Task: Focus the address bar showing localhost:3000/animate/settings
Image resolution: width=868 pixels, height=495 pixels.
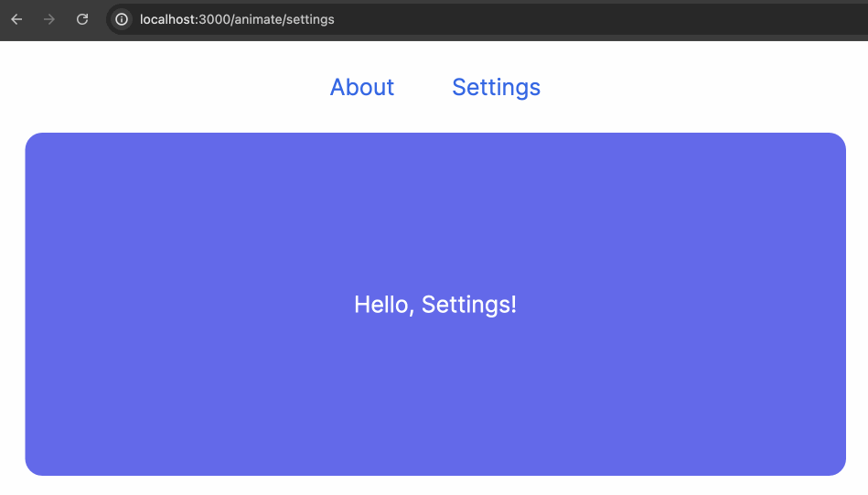Action: pyautogui.click(x=488, y=19)
